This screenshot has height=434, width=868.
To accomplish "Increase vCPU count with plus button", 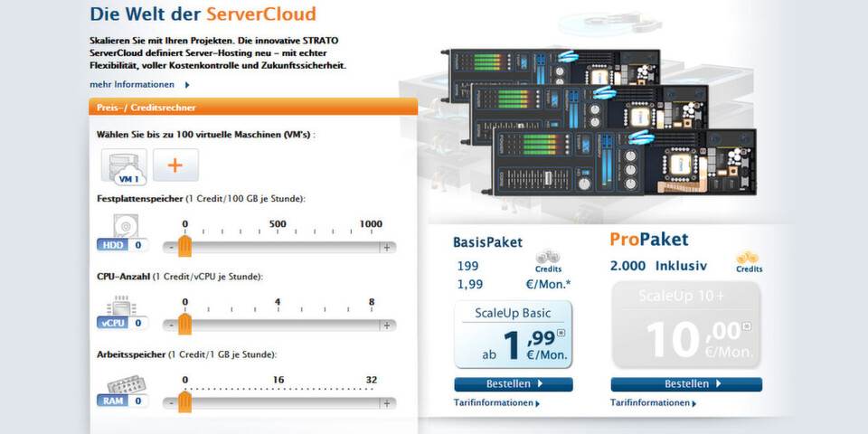I will 388,325.
